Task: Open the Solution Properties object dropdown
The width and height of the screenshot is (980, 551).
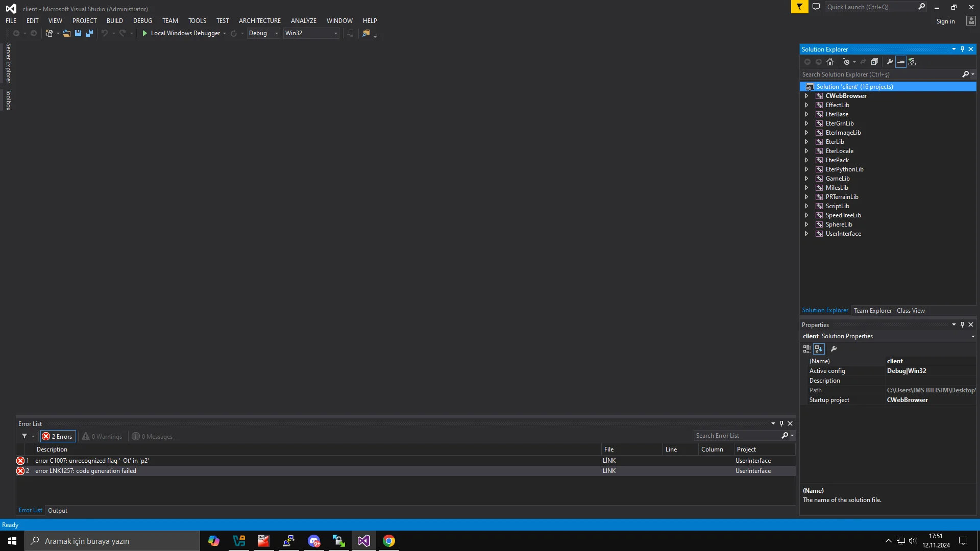Action: (972, 336)
